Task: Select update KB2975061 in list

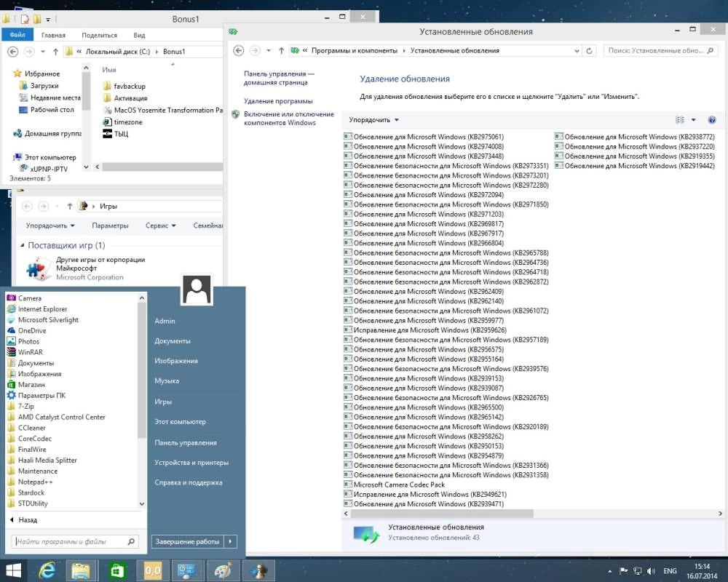Action: tap(424, 137)
